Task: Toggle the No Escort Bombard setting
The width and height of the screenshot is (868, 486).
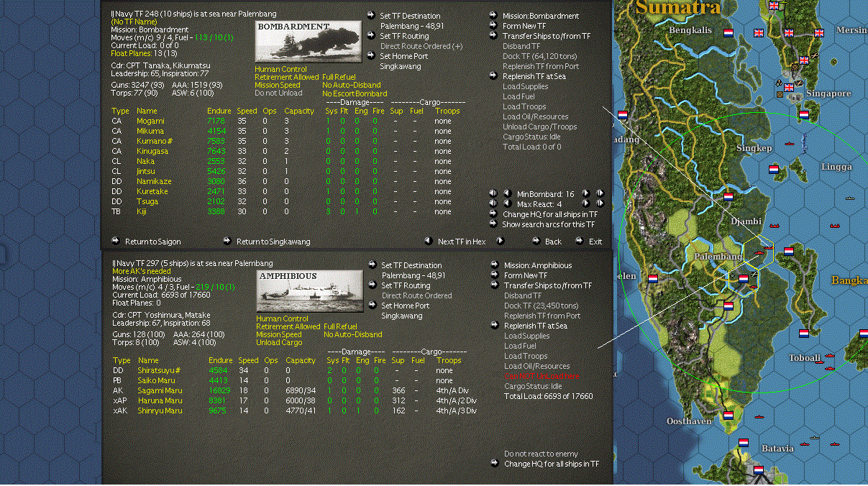Action: [x=355, y=93]
